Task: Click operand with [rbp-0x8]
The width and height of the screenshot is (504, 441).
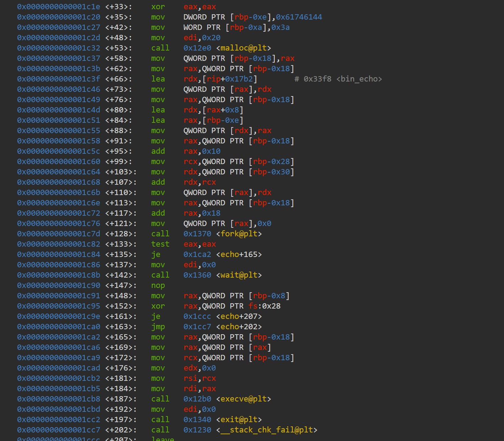Action: [237, 296]
